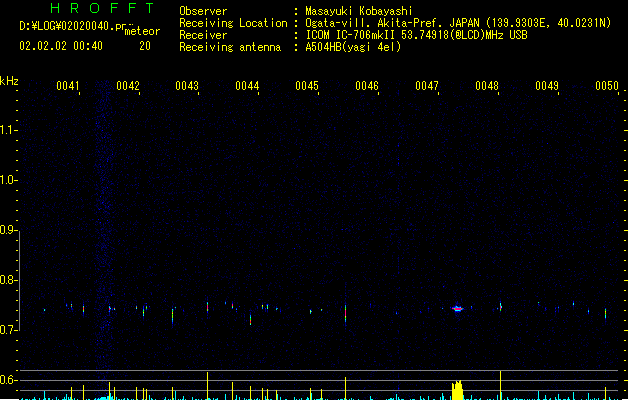Click the strong meteor echo near 0047
This screenshot has width=629, height=400.
[x=458, y=309]
